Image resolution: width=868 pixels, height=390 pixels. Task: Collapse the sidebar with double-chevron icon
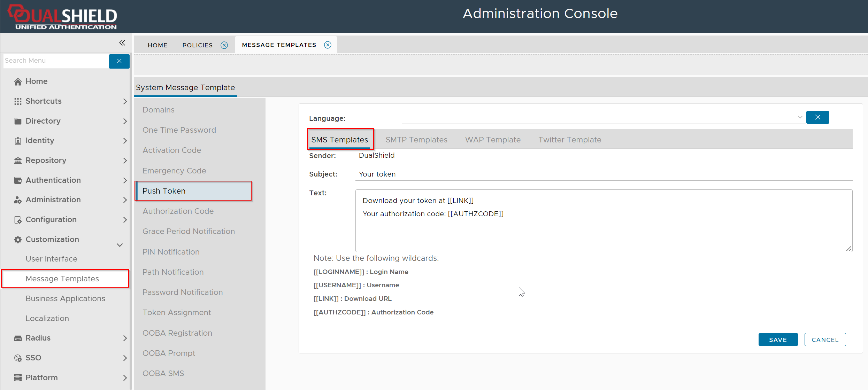point(122,43)
